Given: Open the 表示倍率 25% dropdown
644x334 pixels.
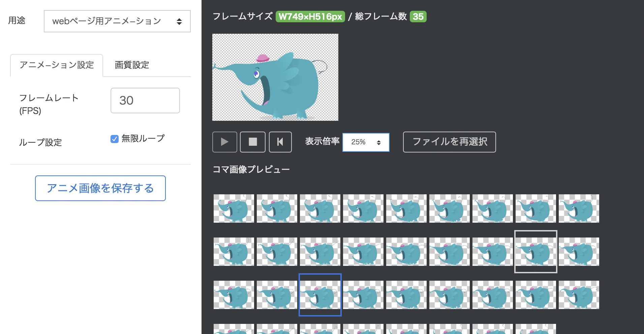Looking at the screenshot, I should coord(366,142).
